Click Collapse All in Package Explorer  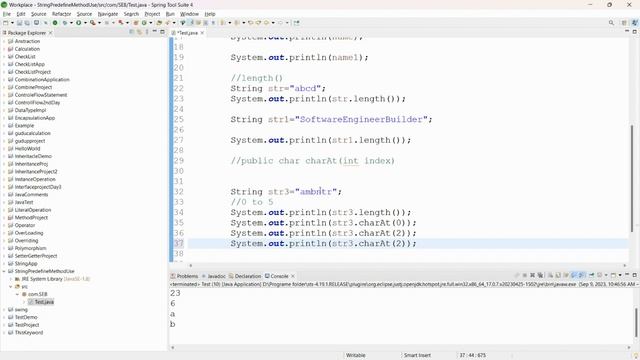point(131,32)
